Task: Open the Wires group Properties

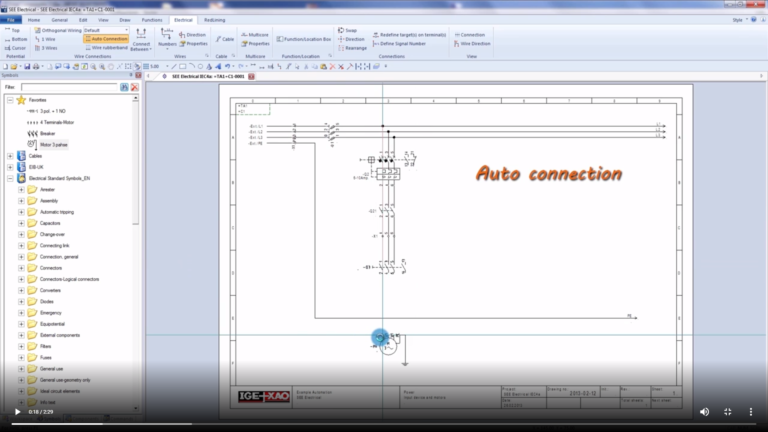Action: point(193,44)
